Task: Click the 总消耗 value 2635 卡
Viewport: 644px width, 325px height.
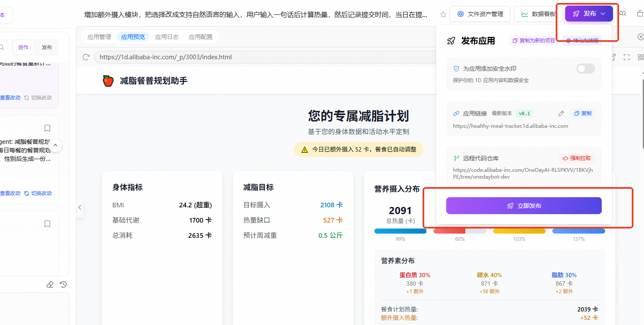Action: 200,235
